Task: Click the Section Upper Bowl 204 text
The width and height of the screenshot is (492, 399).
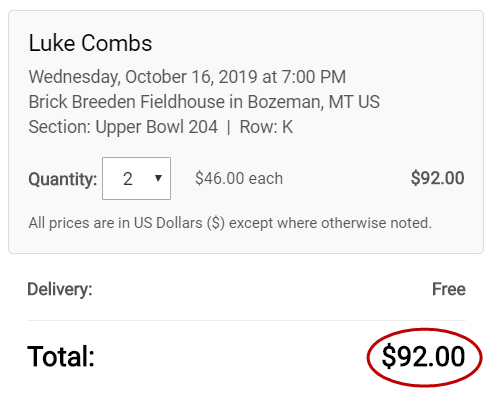Action: 123,127
